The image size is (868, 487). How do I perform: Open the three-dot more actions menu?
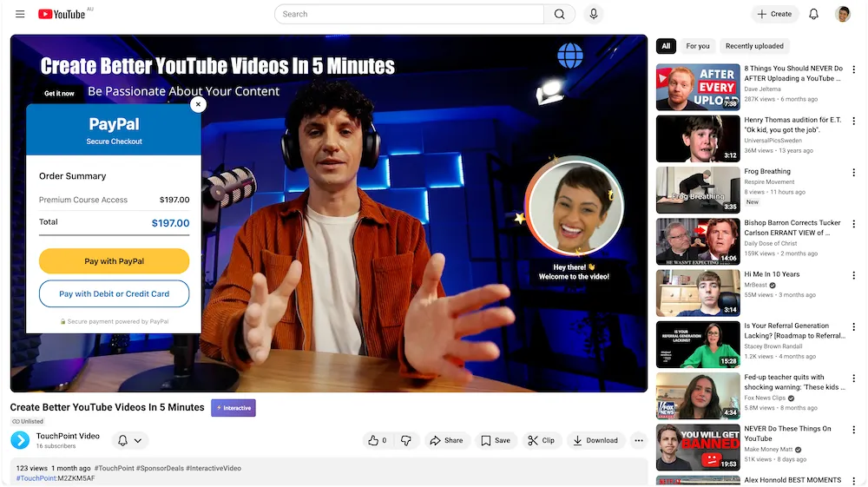point(638,440)
